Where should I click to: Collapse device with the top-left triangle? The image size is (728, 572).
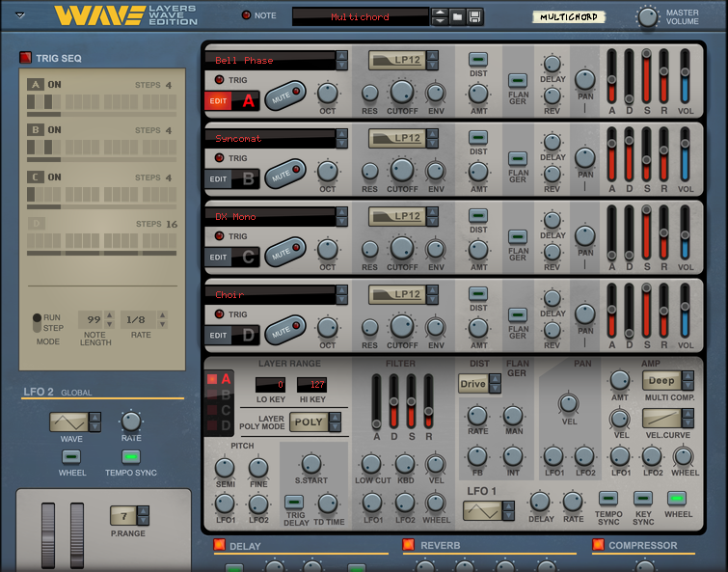coord(20,14)
